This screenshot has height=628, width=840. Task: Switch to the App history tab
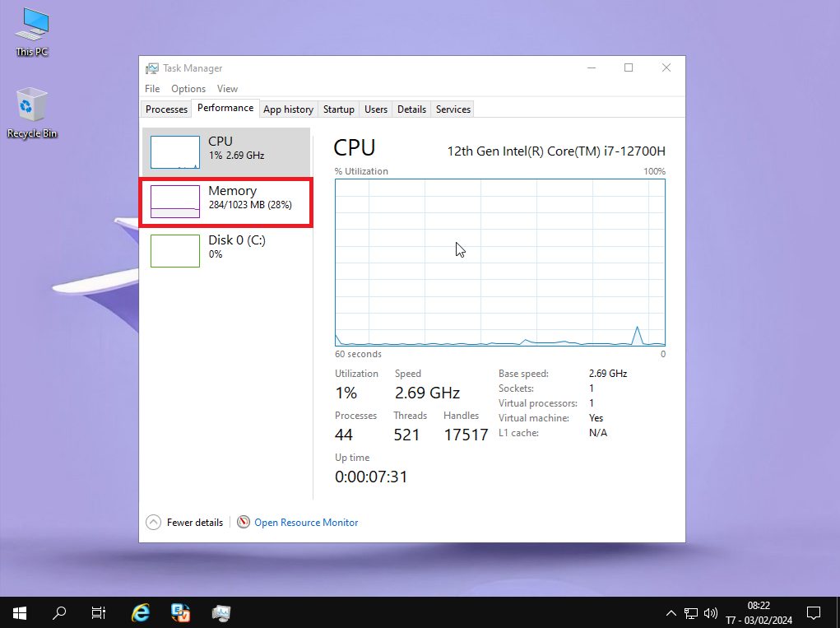coord(288,109)
